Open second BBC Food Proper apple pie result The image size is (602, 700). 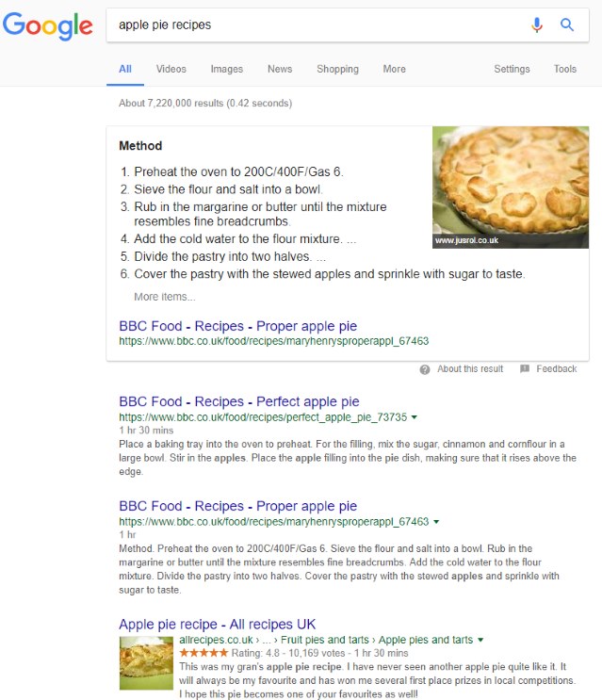click(237, 506)
